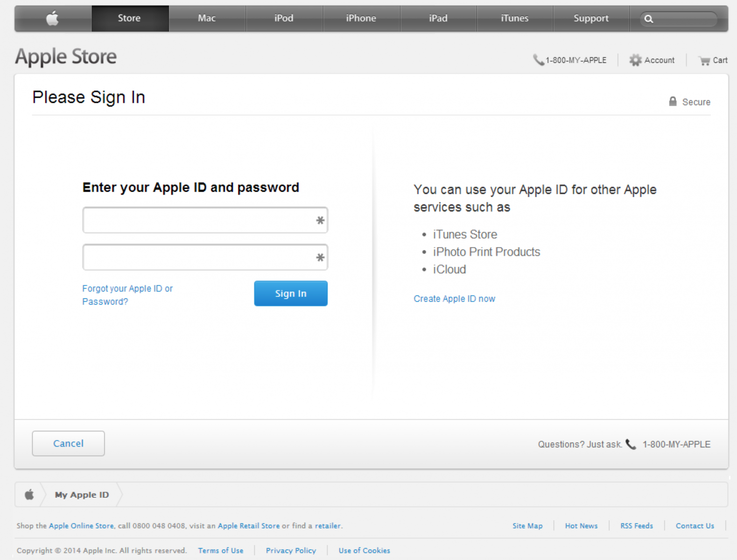Click the Account link in header

(659, 60)
